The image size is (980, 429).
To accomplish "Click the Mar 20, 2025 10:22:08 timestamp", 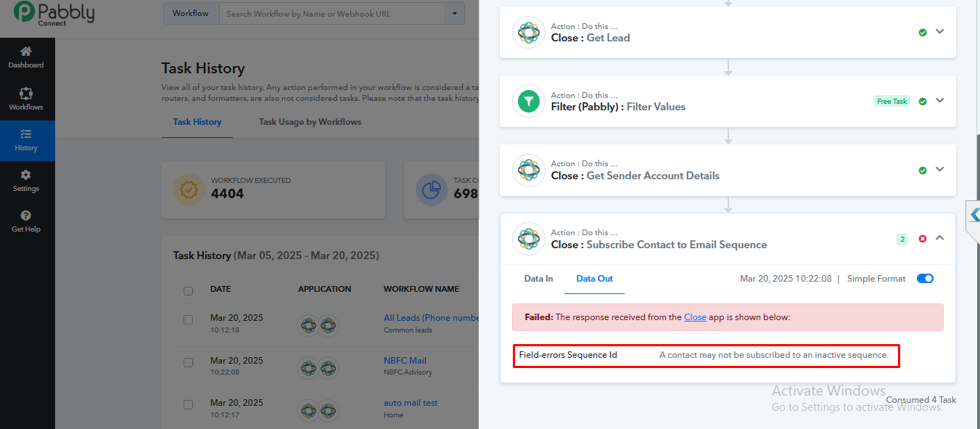I will click(786, 279).
